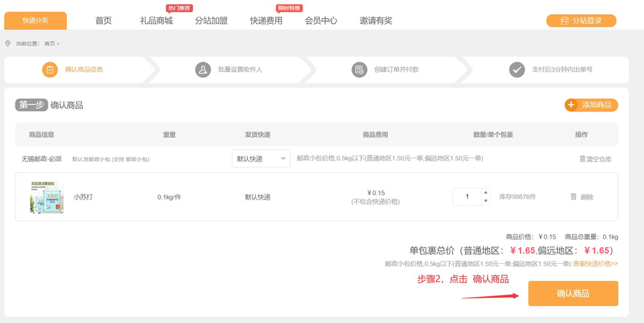Navigate to 会员中心
The height and width of the screenshot is (323, 644).
click(x=321, y=21)
